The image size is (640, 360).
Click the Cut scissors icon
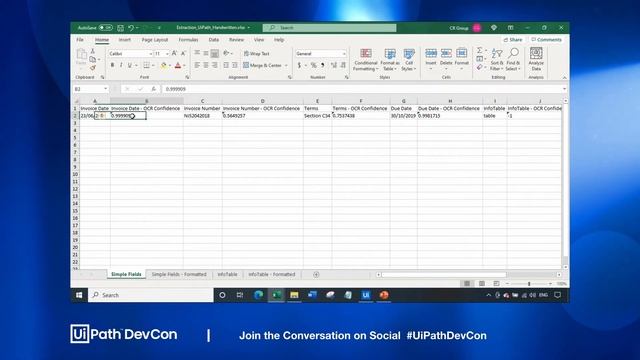click(x=93, y=51)
